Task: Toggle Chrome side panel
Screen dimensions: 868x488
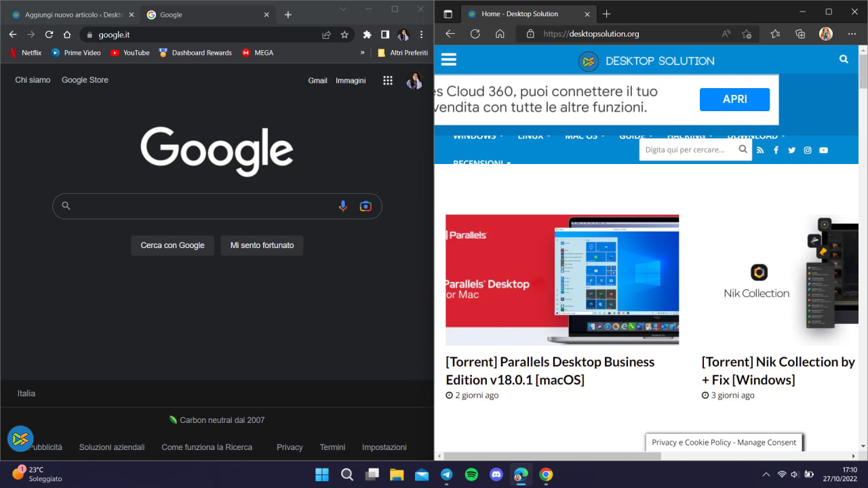Action: (385, 35)
